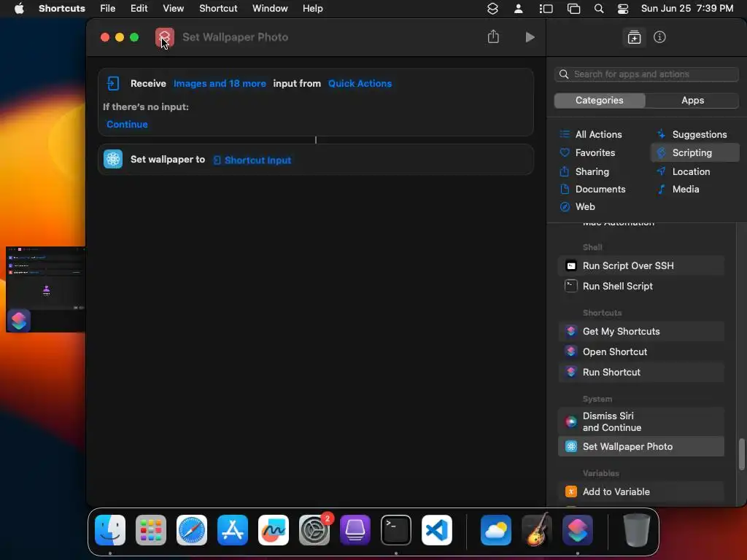
Task: Open Scripting category
Action: (x=694, y=153)
